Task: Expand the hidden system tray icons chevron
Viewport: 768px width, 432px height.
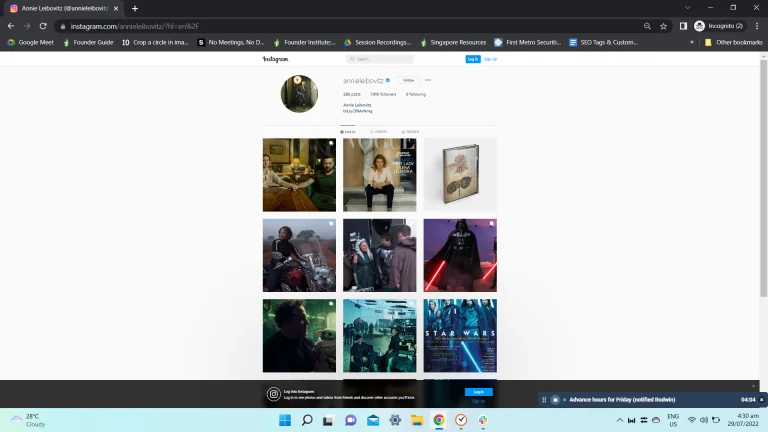Action: pyautogui.click(x=619, y=420)
